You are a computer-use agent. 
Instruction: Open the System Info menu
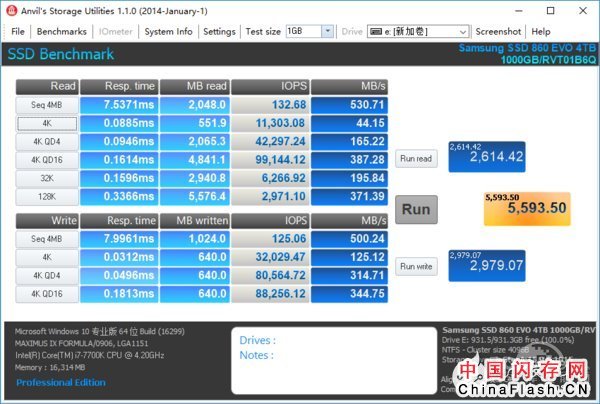pyautogui.click(x=168, y=31)
